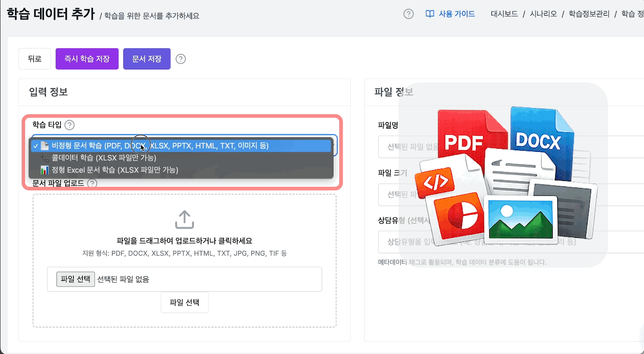Click the 뒤로 button
The image size is (644, 354).
point(35,59)
